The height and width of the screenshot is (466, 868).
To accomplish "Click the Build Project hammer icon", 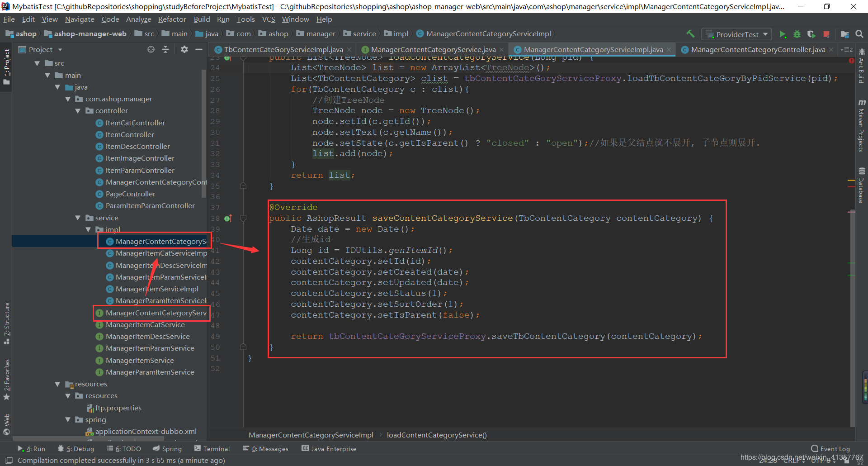I will pyautogui.click(x=690, y=34).
